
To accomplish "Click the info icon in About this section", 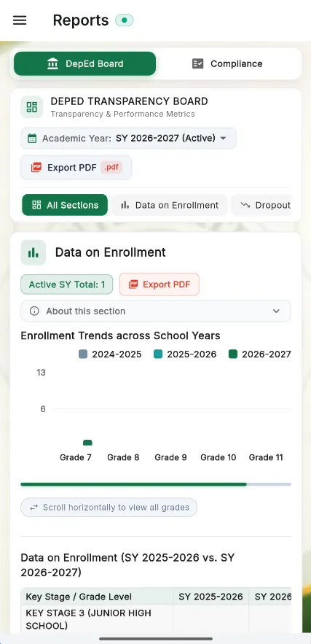I will tap(34, 311).
